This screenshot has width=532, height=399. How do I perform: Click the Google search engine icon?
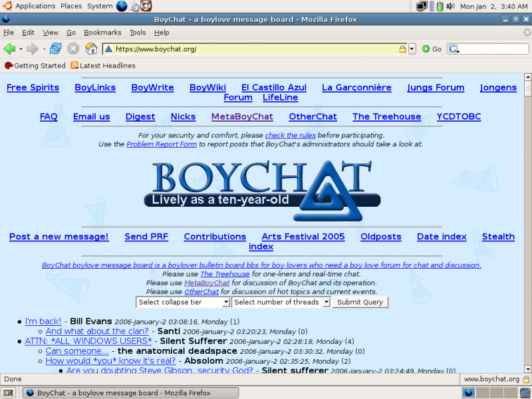tap(454, 49)
